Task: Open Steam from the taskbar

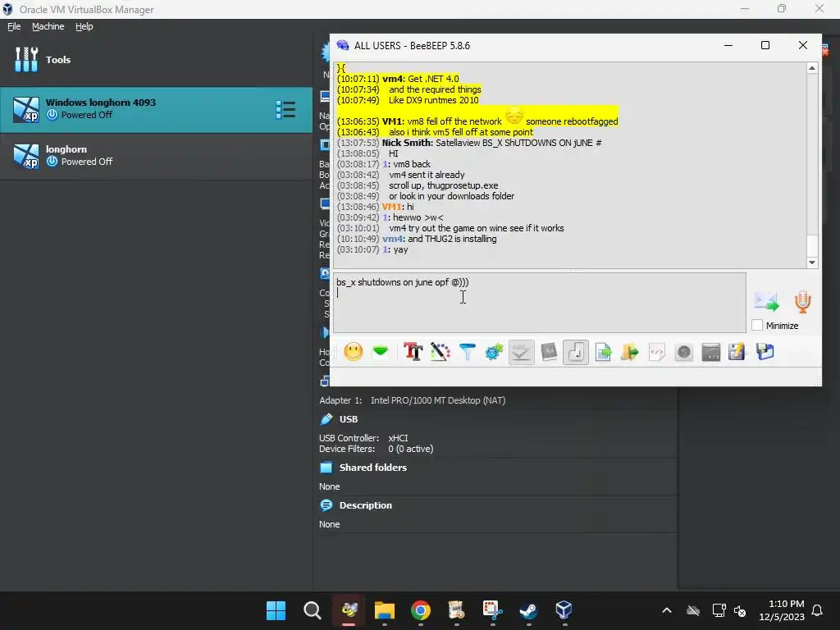Action: (x=528, y=610)
